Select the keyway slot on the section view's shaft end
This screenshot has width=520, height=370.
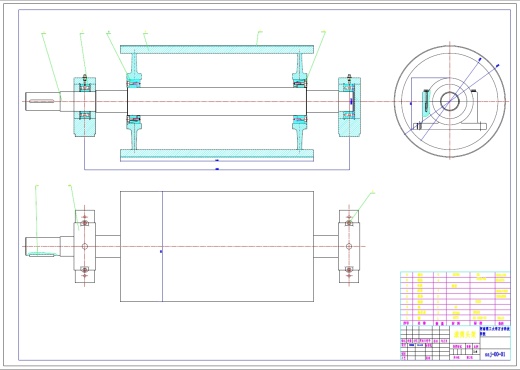pyautogui.click(x=42, y=101)
